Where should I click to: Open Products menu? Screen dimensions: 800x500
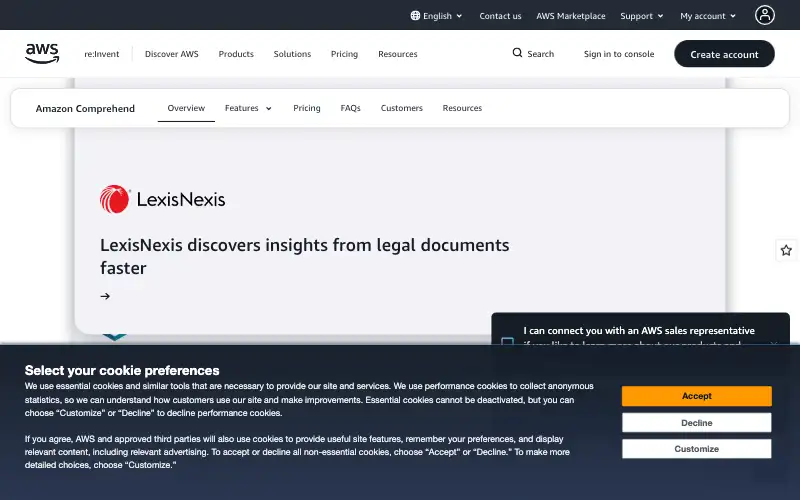click(x=236, y=54)
